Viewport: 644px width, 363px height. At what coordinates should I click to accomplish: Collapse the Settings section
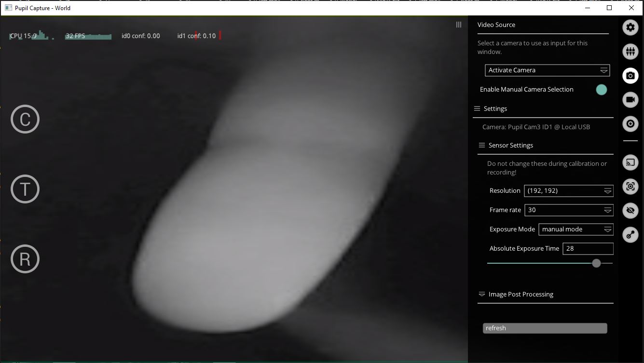pyautogui.click(x=477, y=108)
